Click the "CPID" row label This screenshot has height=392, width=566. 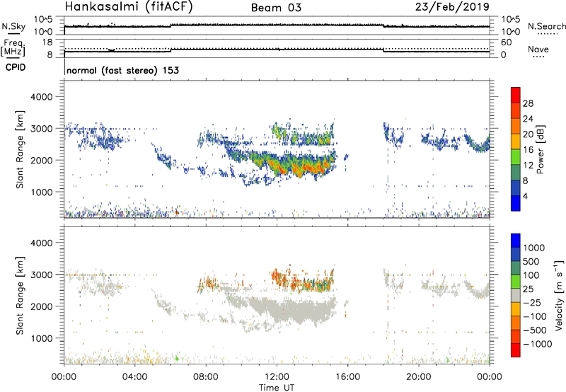pos(16,67)
